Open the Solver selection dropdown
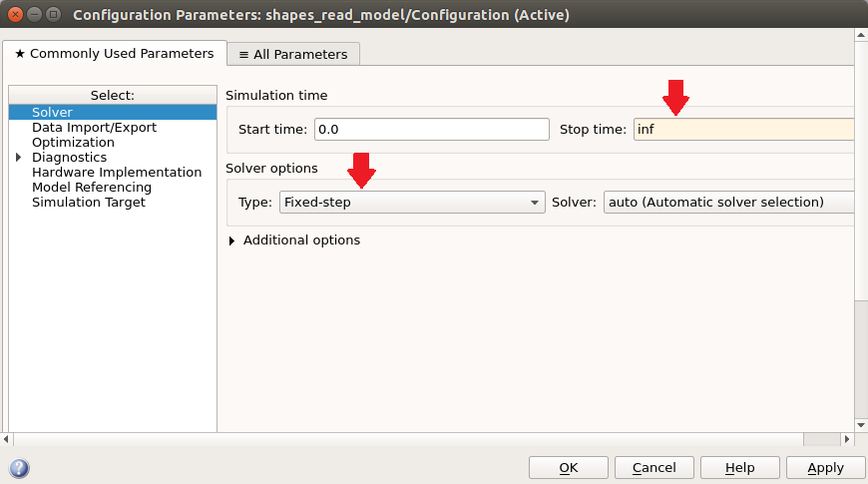 (728, 203)
